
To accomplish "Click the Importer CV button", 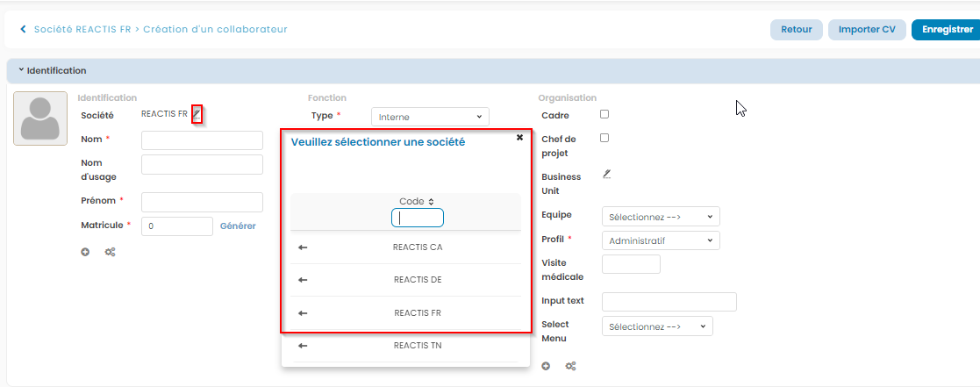I will pyautogui.click(x=866, y=30).
